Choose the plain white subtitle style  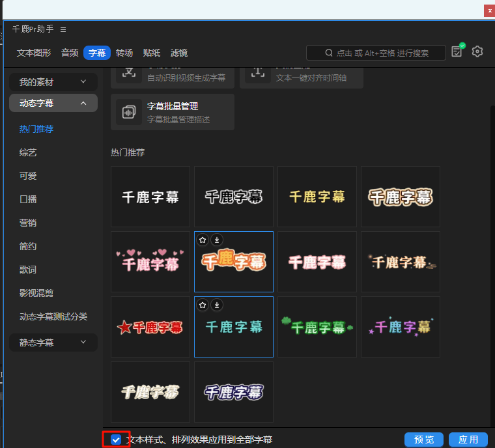point(150,197)
